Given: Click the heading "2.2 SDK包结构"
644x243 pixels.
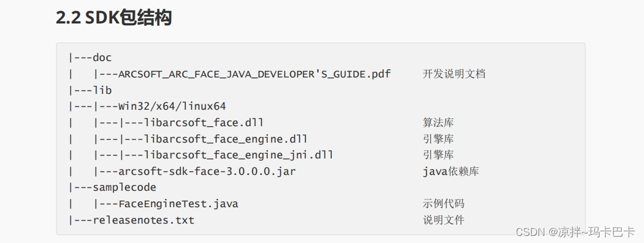Looking at the screenshot, I should point(114,19).
